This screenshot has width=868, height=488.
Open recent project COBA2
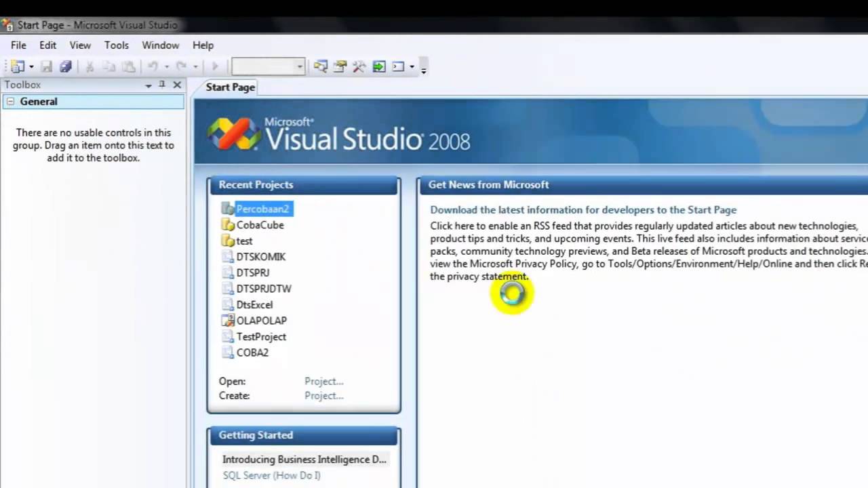tap(252, 352)
